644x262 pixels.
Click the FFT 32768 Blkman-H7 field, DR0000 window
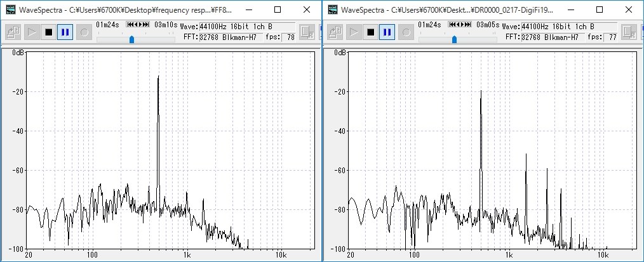(553, 37)
